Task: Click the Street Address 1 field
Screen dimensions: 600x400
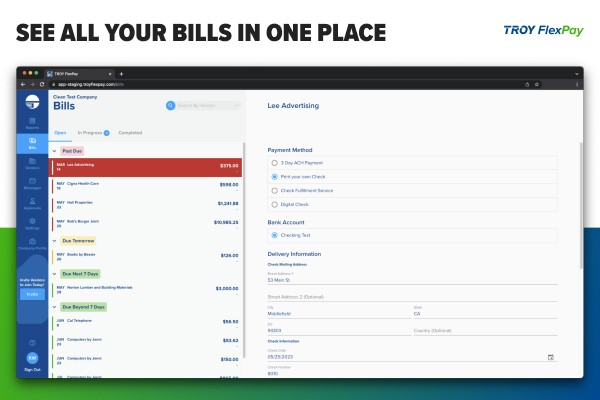Action: pos(412,279)
